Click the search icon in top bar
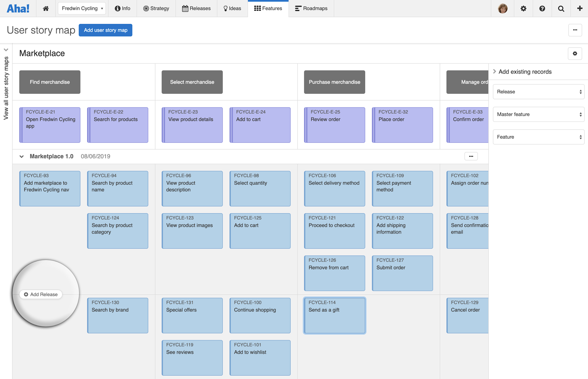This screenshot has width=588, height=379. 561,8
